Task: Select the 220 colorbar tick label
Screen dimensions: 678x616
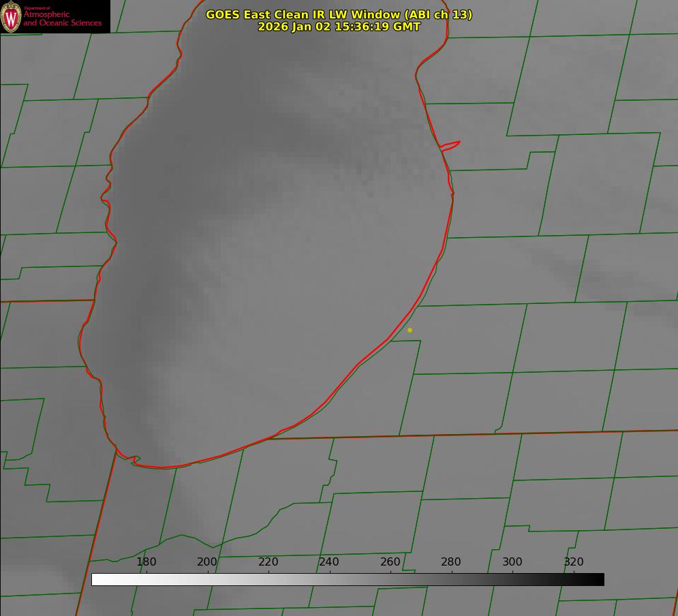Action: [268, 562]
